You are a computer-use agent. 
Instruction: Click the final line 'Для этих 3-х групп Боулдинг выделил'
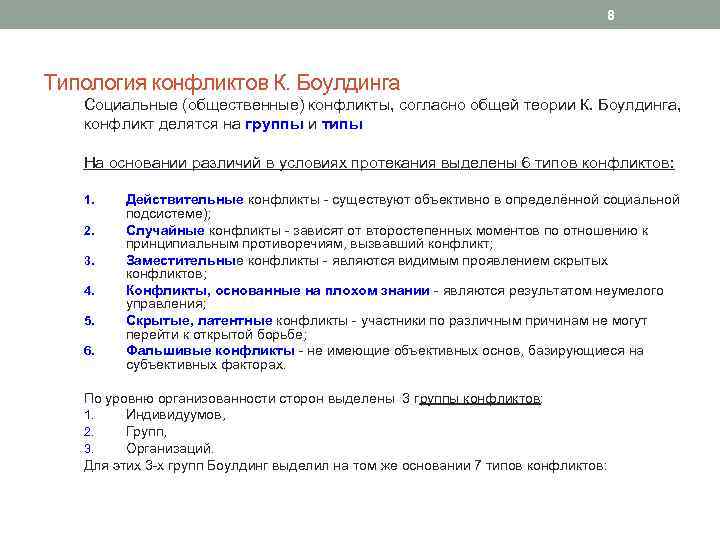[345, 466]
